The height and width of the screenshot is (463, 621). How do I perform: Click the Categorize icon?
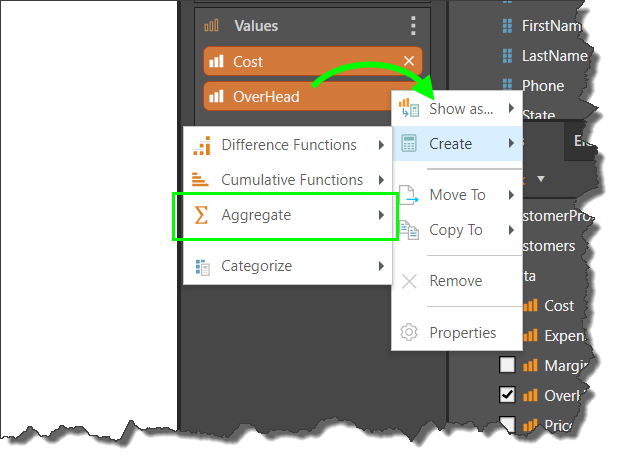[201, 266]
